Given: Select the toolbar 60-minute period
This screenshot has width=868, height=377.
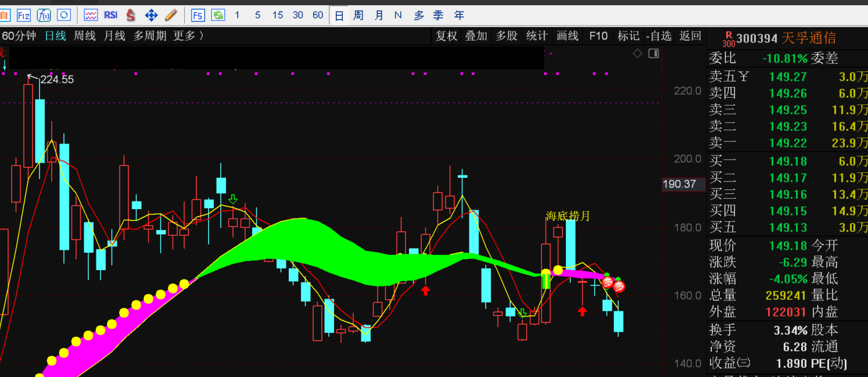Looking at the screenshot, I should click(318, 15).
